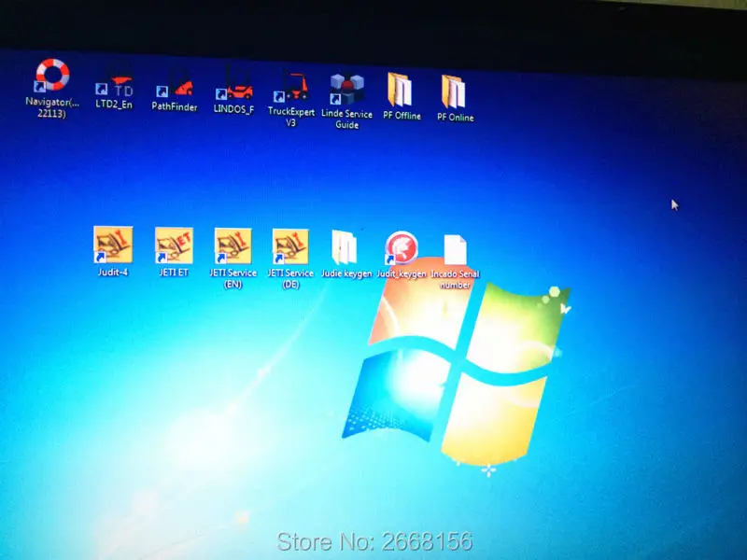This screenshot has height=560, width=747.
Task: Open the PF Offline folder
Action: click(400, 90)
